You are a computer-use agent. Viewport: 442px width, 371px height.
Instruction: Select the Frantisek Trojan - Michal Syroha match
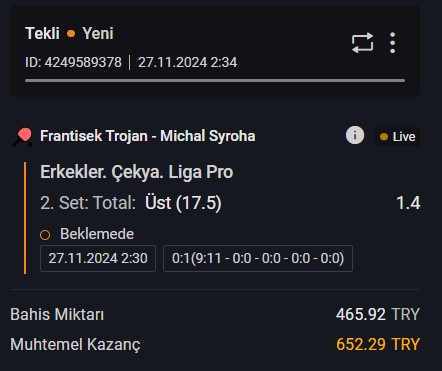[148, 136]
